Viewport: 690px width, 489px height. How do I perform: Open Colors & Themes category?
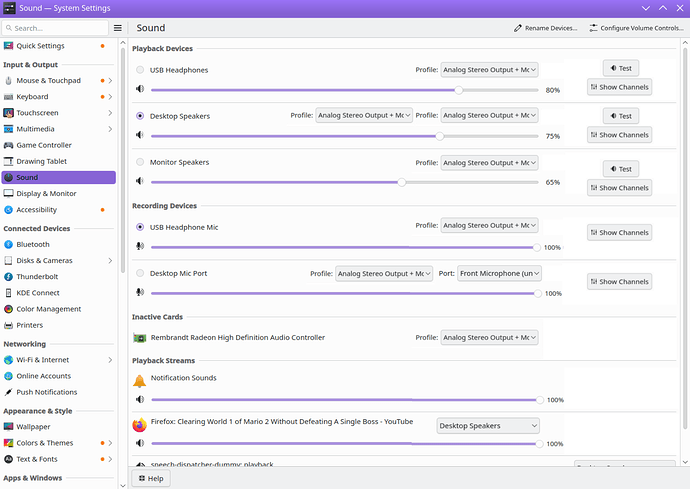58,443
